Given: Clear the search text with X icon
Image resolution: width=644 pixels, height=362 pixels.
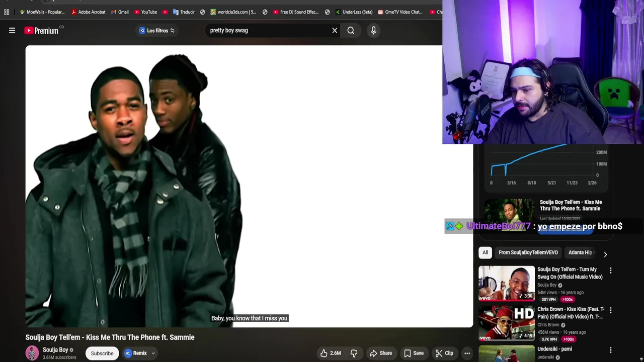Looking at the screenshot, I should [x=335, y=31].
